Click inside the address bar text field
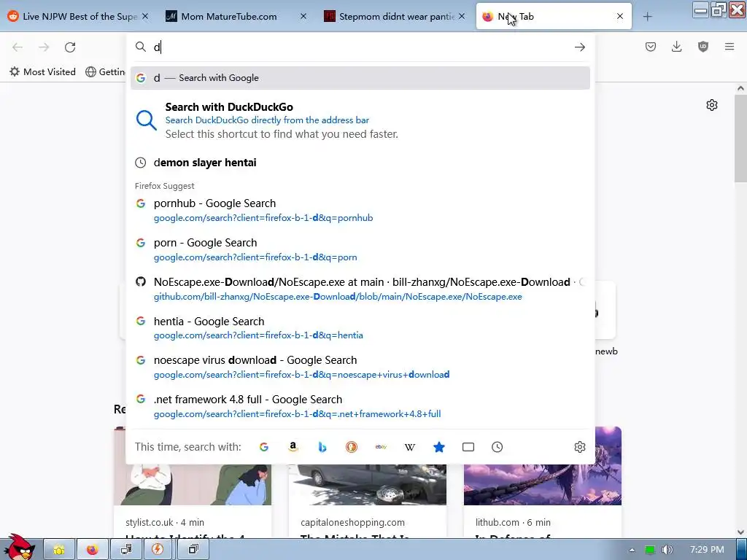 tap(362, 47)
